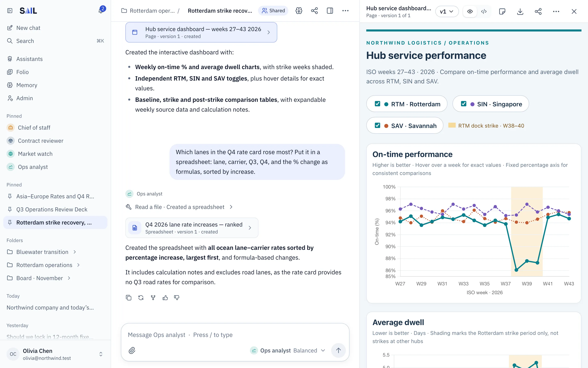Screen dimensions: 588x368
Task: Open the Search field in sidebar
Action: [x=55, y=41]
